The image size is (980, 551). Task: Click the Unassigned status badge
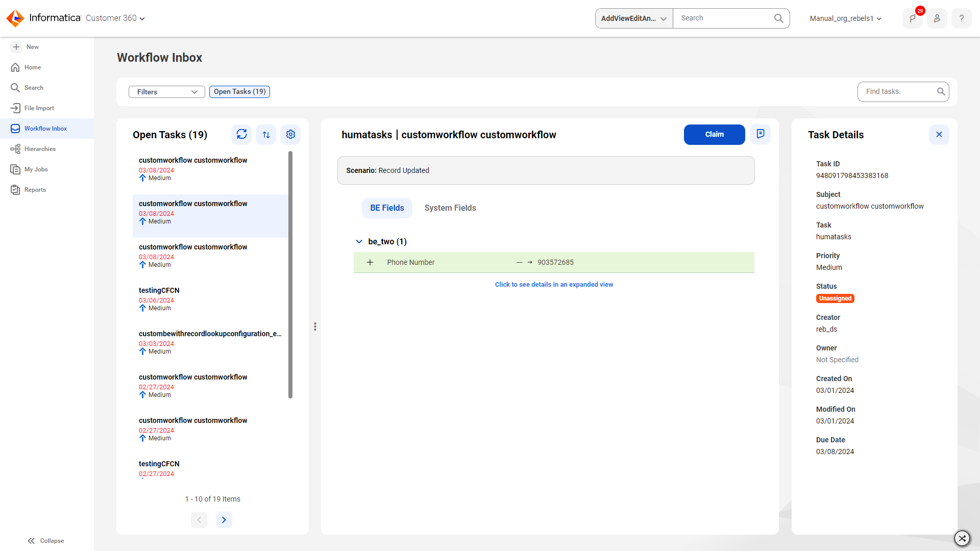pos(835,298)
